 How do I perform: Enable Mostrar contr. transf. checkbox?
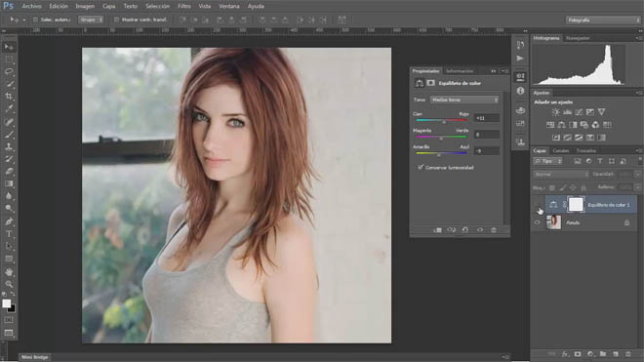[116, 20]
